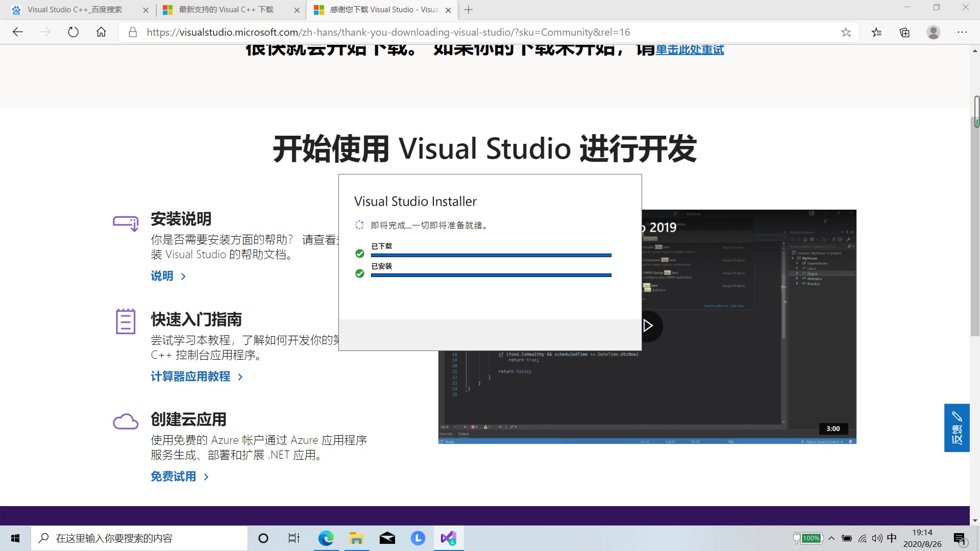
Task: Click the 快速入门指南 notepad icon
Action: [x=126, y=321]
